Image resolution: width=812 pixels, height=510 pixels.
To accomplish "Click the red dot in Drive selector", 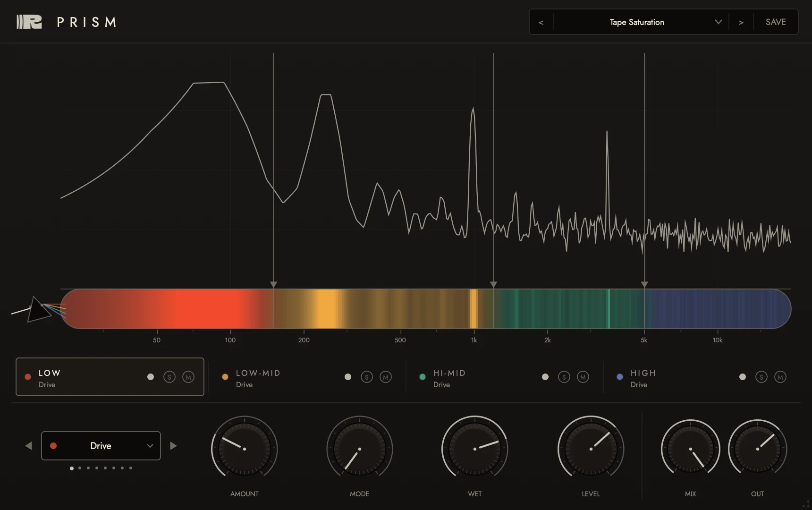I will [x=53, y=446].
